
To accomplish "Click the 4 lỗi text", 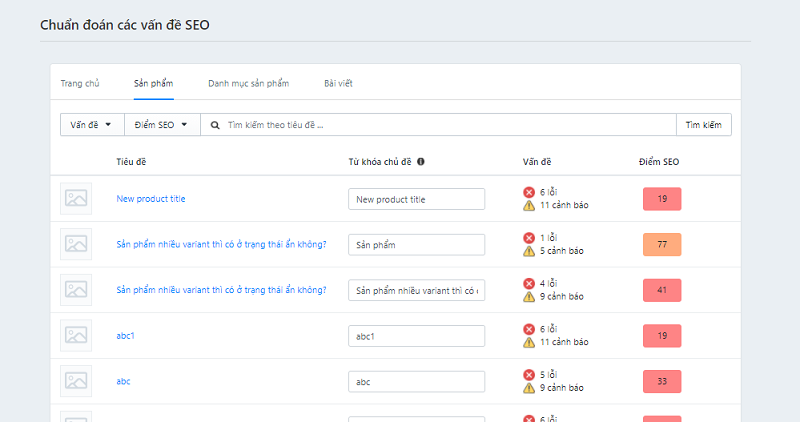I will pyautogui.click(x=549, y=283).
